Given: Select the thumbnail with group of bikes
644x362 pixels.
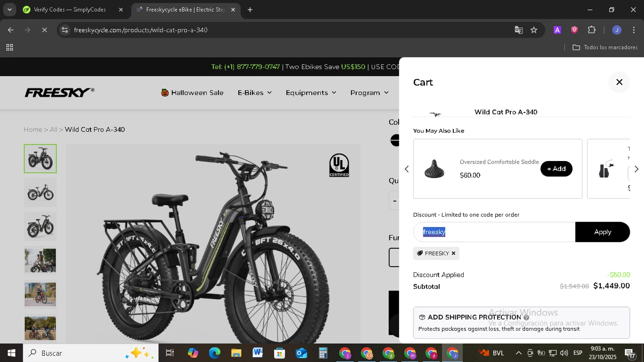Looking at the screenshot, I should (x=40, y=329).
